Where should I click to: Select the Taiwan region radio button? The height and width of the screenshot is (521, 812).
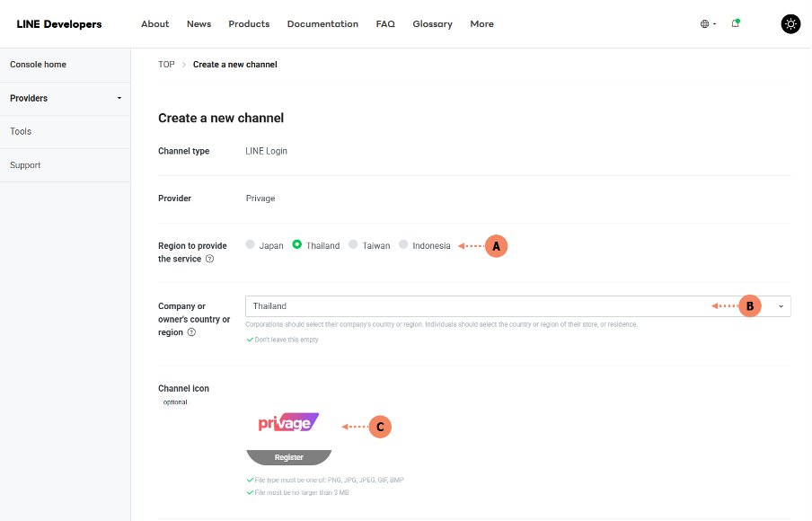coord(354,245)
